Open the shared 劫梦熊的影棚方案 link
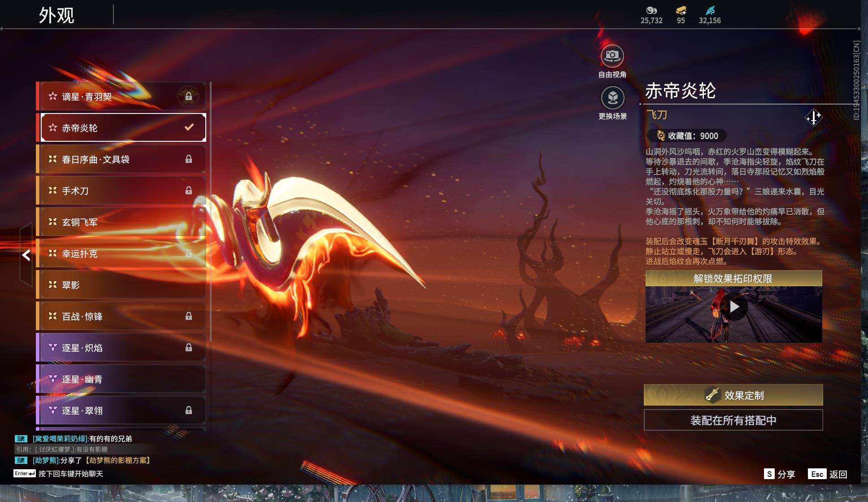This screenshot has width=868, height=502. click(119, 460)
